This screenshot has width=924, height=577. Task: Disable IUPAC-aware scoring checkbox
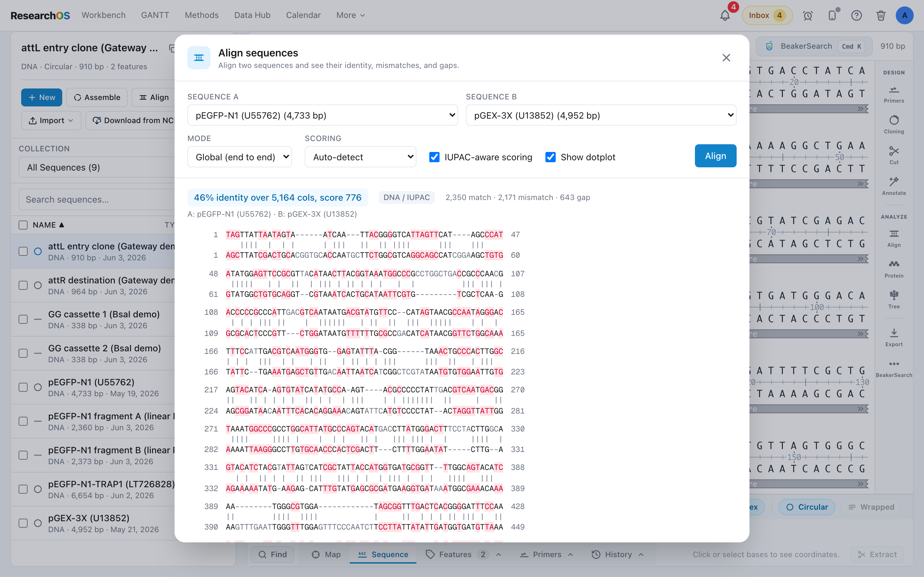[434, 157]
